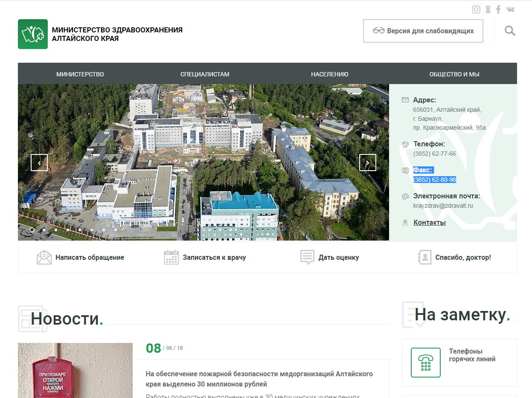Image resolution: width=532 pixels, height=398 pixels.
Task: Click the email krayzdrav@zdravalt.ru
Action: click(443, 206)
